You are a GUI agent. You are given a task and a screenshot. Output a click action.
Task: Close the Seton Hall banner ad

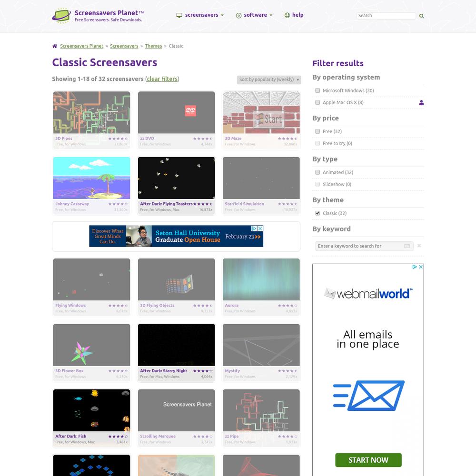click(260, 228)
